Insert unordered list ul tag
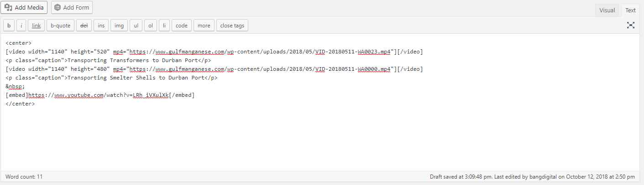The image size is (644, 185). [136, 26]
